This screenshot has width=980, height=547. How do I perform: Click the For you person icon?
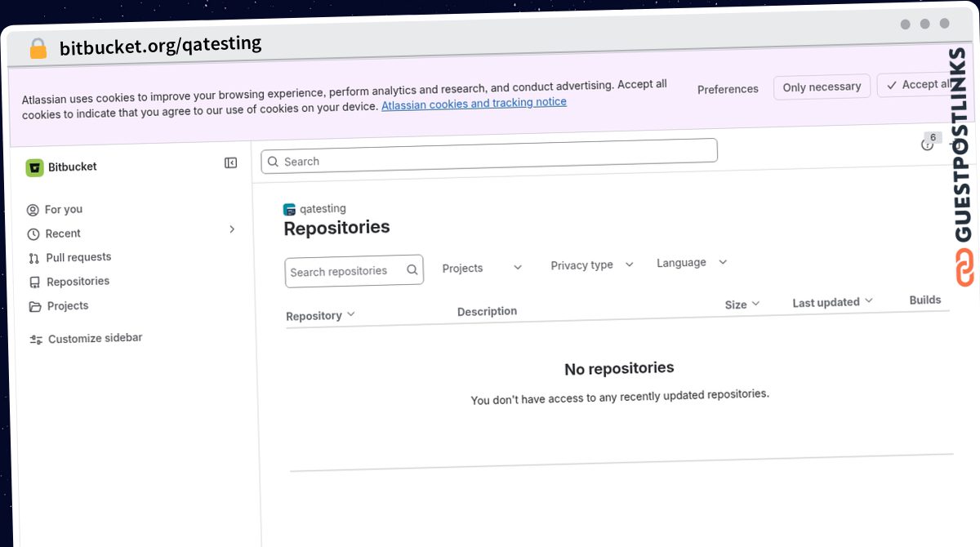pos(33,211)
